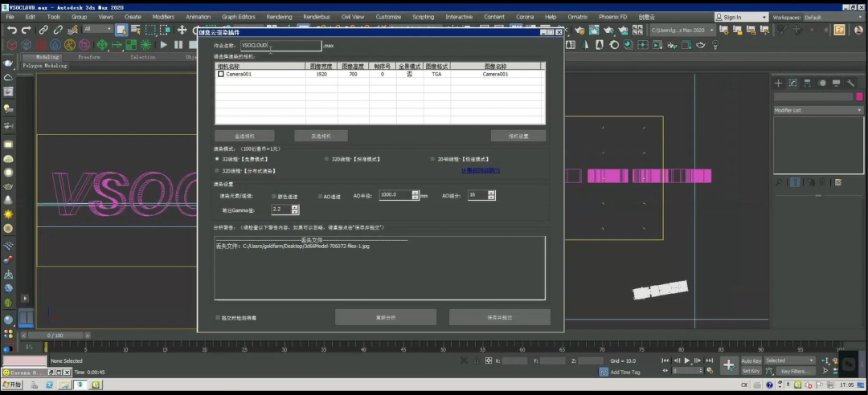The width and height of the screenshot is (868, 395).
Task: Click the AO半径 spinner arrows
Action: (416, 195)
